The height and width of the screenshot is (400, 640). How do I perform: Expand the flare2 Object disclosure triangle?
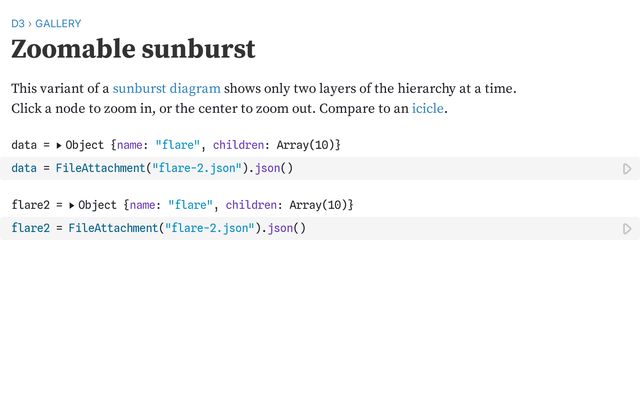tap(72, 206)
